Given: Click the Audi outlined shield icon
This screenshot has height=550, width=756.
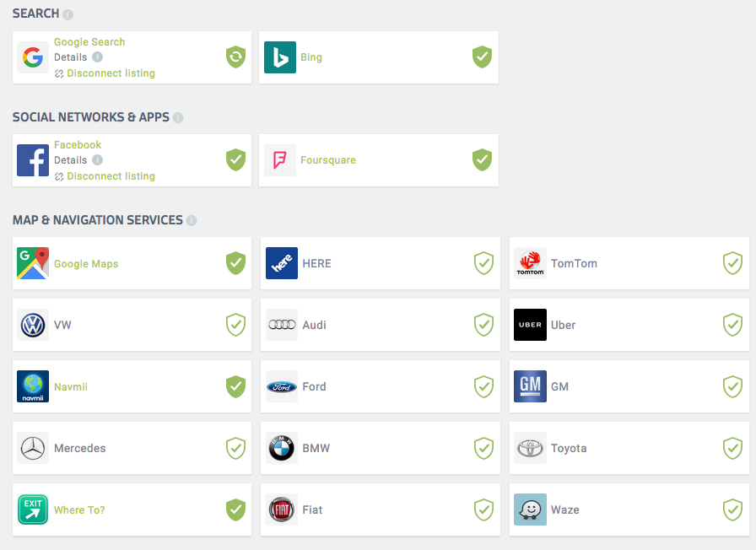Looking at the screenshot, I should click(x=483, y=325).
